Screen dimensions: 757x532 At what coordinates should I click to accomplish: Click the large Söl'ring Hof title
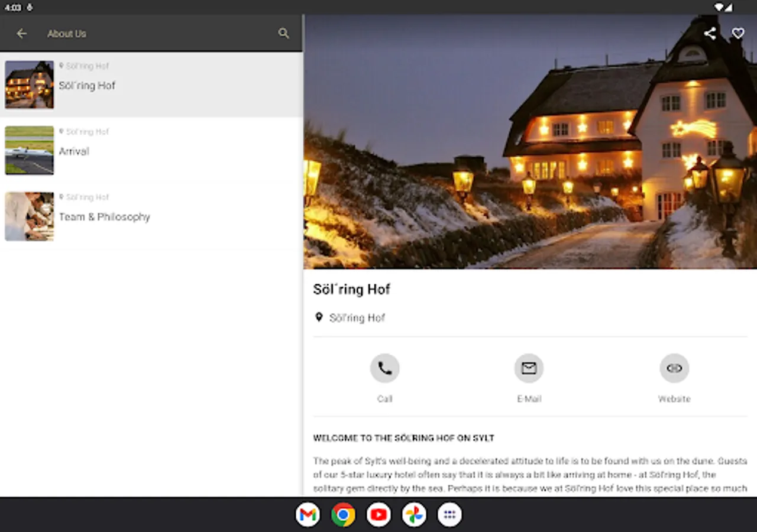352,289
